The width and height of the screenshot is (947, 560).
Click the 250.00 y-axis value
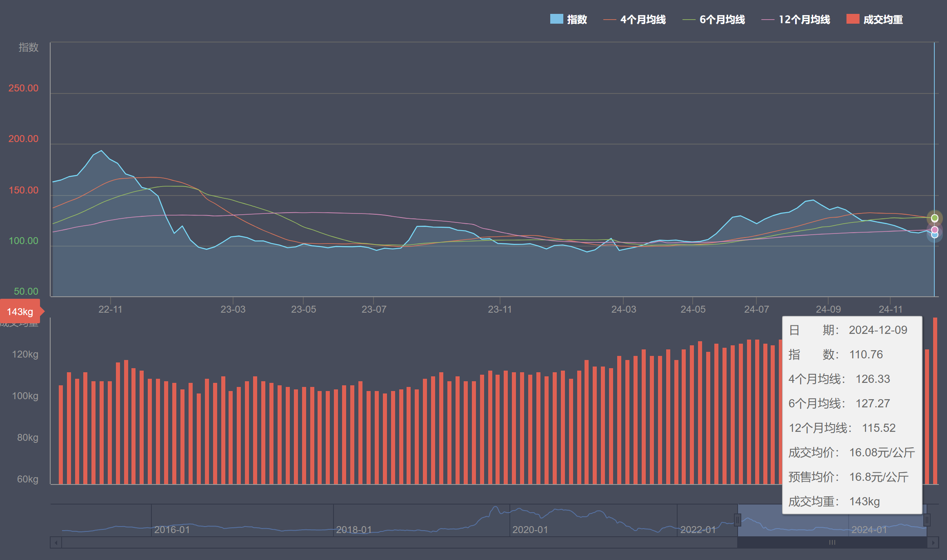(23, 88)
